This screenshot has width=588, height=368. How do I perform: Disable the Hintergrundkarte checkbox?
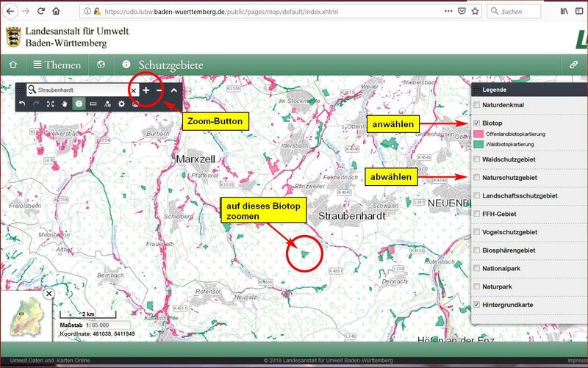477,304
